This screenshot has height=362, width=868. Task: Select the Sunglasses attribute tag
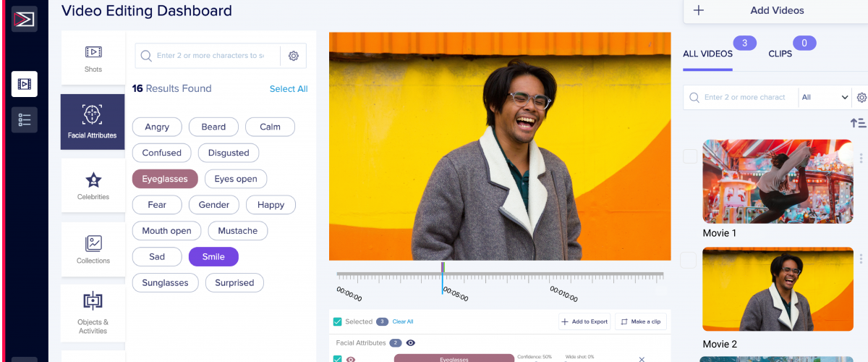click(x=165, y=283)
